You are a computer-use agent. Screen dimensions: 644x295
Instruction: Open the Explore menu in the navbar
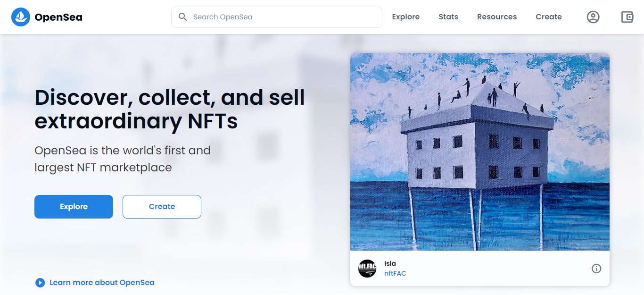tap(405, 17)
